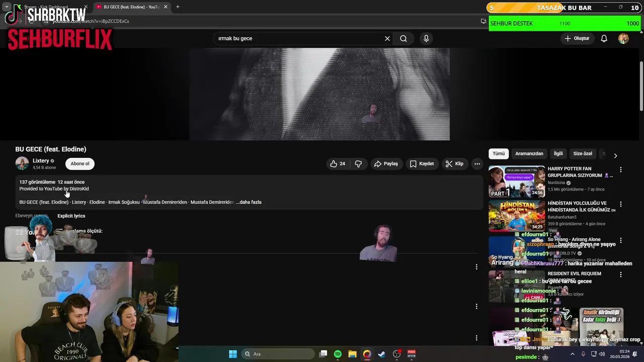The width and height of the screenshot is (644, 362).
Task: Open Voicemeeter from the taskbar
Action: 411,354
